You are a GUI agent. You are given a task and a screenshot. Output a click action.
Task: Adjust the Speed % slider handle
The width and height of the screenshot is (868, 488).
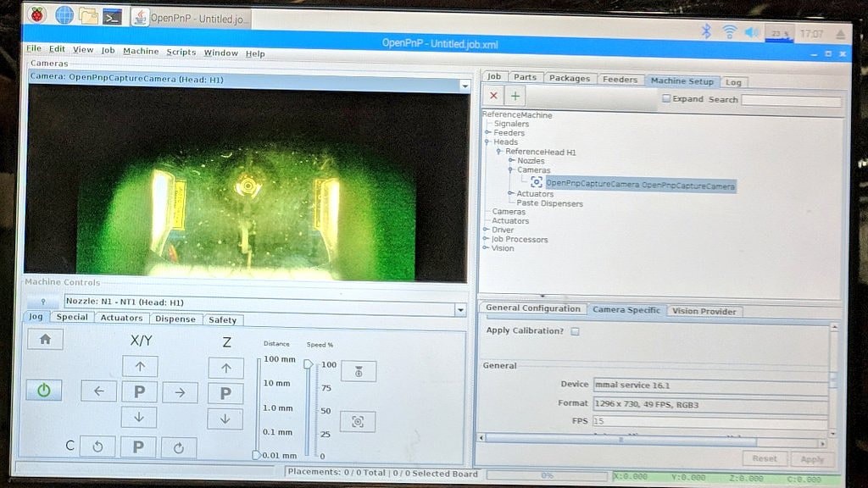309,364
